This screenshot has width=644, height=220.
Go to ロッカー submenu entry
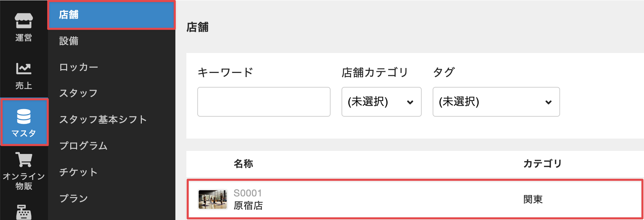[x=79, y=67]
